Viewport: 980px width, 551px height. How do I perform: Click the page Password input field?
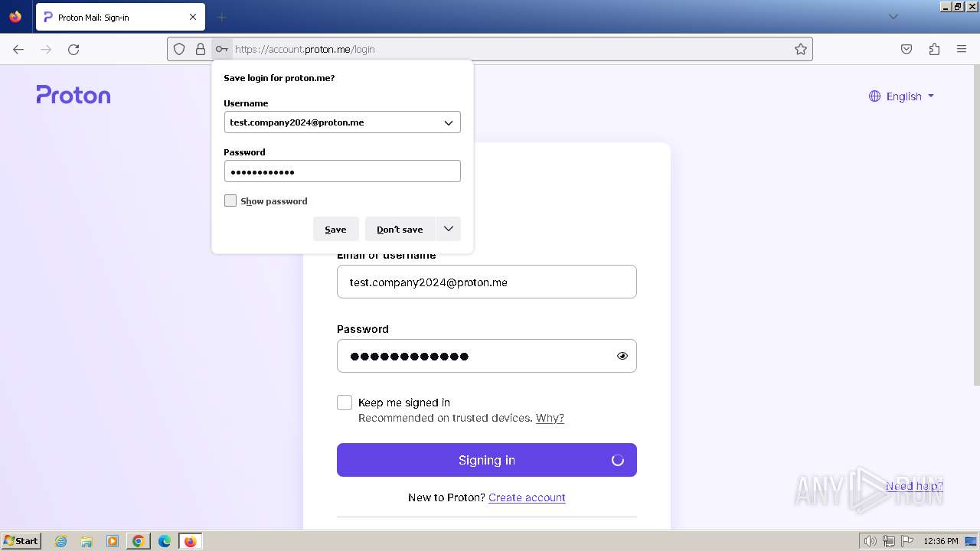(487, 356)
